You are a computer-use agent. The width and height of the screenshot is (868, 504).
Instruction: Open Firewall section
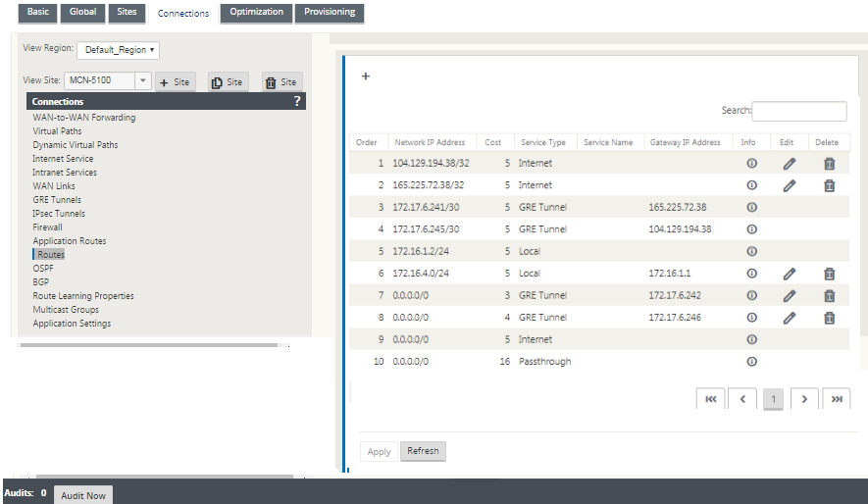click(x=48, y=227)
